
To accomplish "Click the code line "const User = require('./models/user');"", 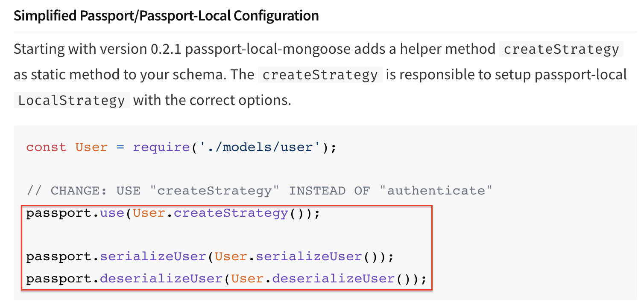I will point(181,147).
